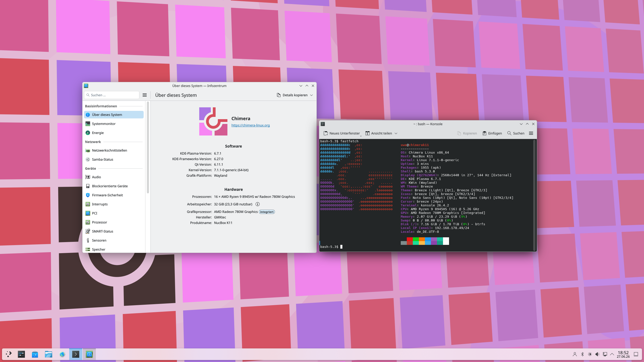Expand the Ansicht teilen dropdown arrow
The height and width of the screenshot is (362, 644).
pyautogui.click(x=396, y=133)
